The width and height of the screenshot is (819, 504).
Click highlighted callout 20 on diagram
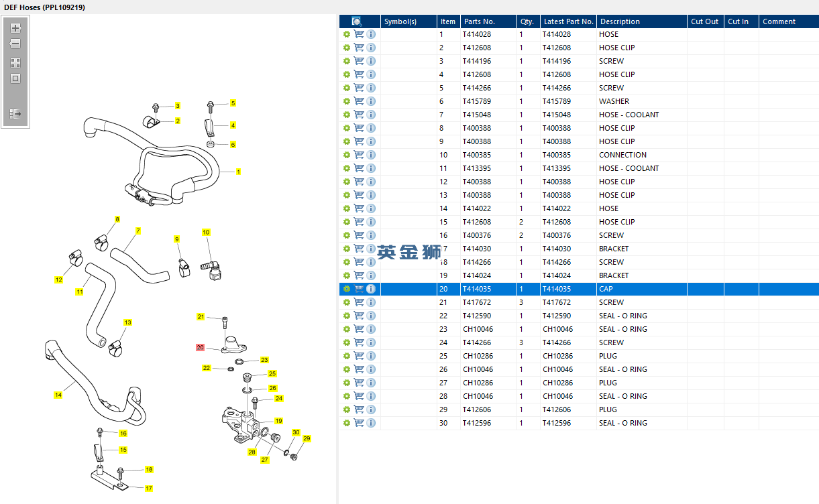(x=200, y=348)
